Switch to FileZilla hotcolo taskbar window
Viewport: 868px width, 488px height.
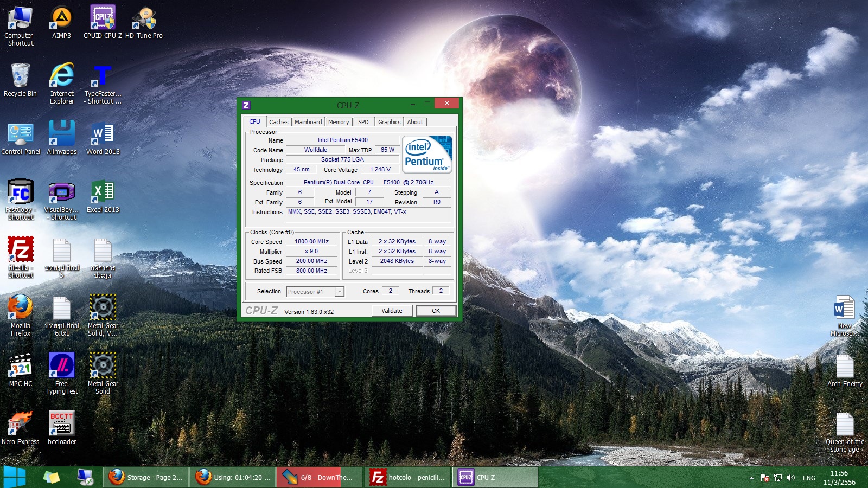coord(408,477)
